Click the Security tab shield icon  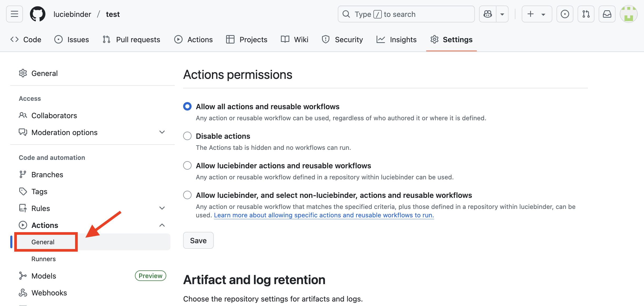point(326,39)
